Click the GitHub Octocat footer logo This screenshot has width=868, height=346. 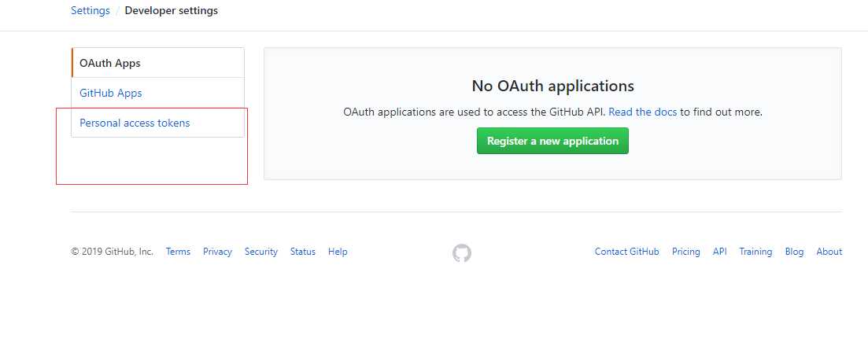462,253
